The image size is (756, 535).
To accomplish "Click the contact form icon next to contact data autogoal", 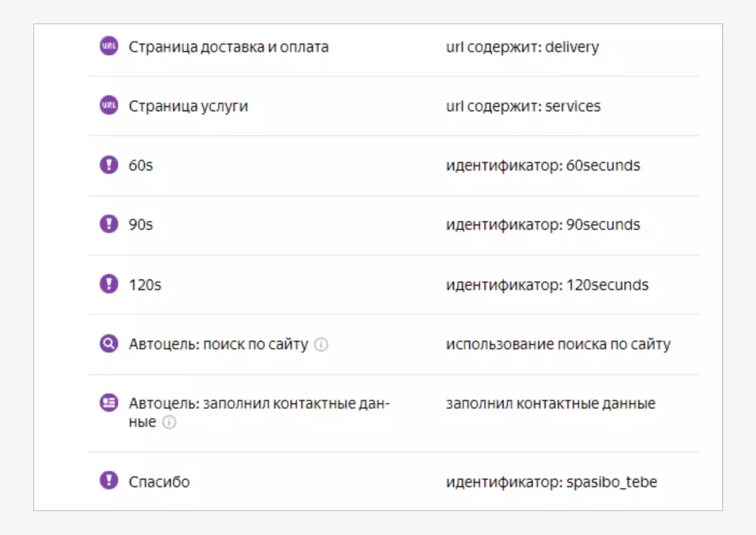I will tap(108, 404).
